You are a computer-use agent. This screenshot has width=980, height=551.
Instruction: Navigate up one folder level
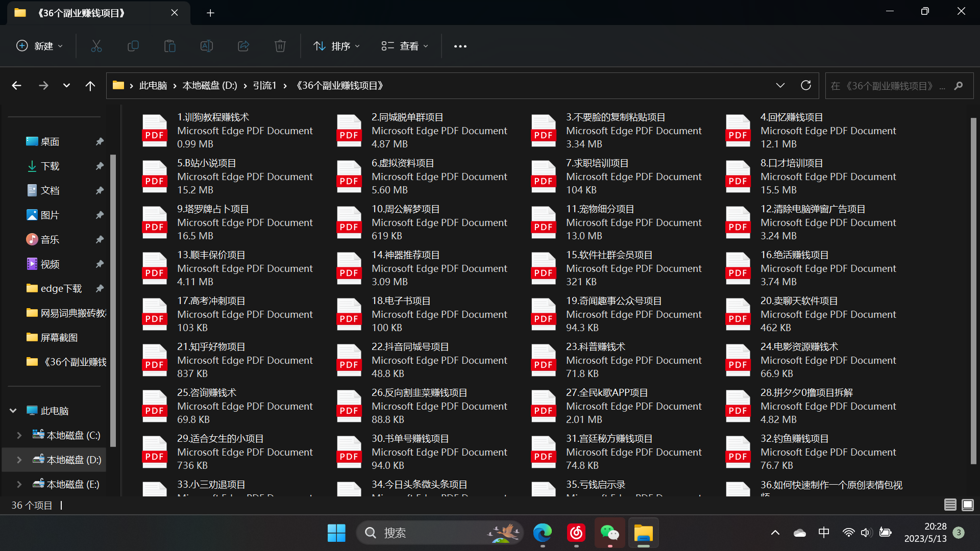click(x=90, y=86)
